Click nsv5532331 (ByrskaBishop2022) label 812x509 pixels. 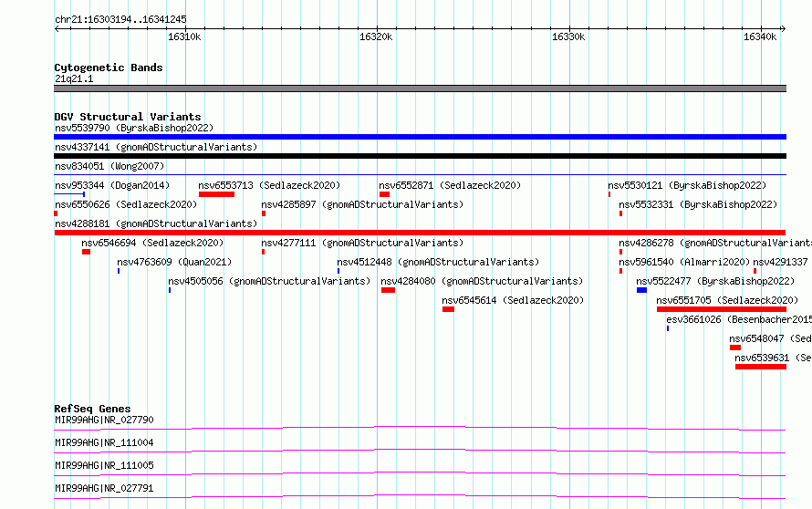(698, 204)
